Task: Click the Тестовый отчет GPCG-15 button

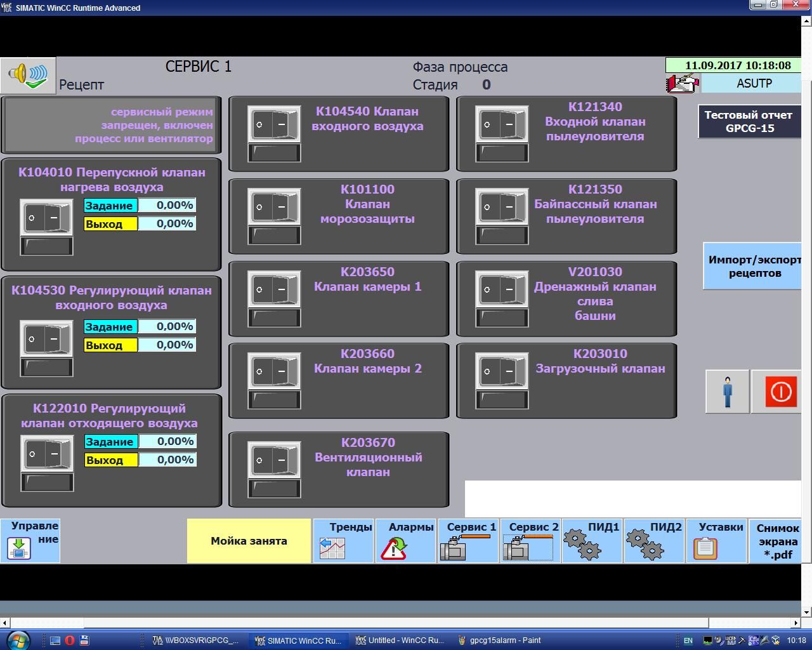Action: tap(749, 121)
